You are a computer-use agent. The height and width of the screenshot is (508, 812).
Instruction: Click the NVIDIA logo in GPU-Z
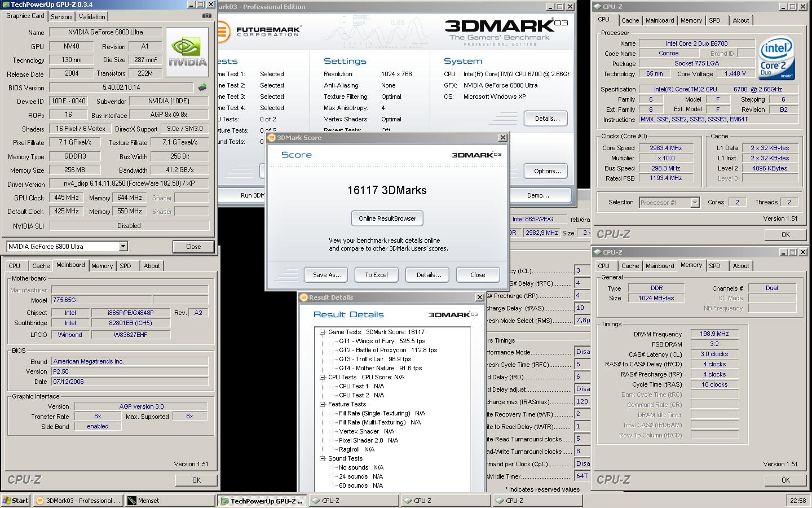(x=188, y=53)
